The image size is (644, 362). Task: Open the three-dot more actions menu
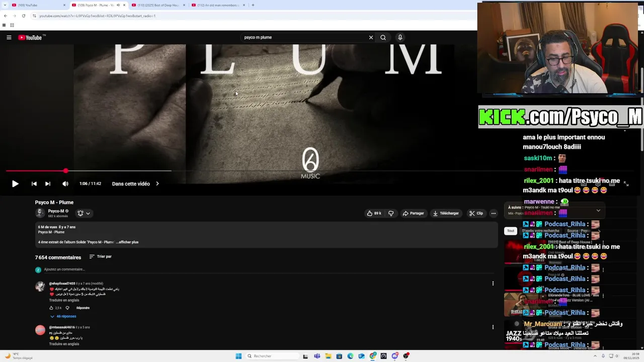pyautogui.click(x=493, y=213)
